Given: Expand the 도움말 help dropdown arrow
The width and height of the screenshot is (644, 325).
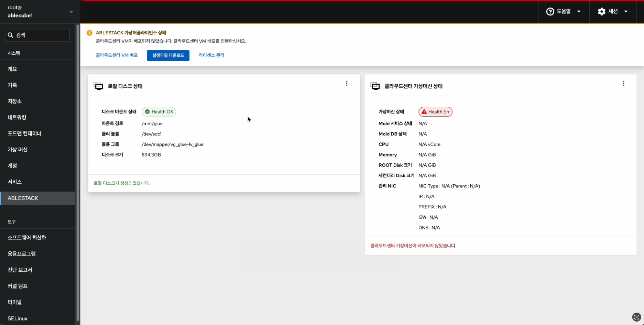Looking at the screenshot, I should click(579, 12).
